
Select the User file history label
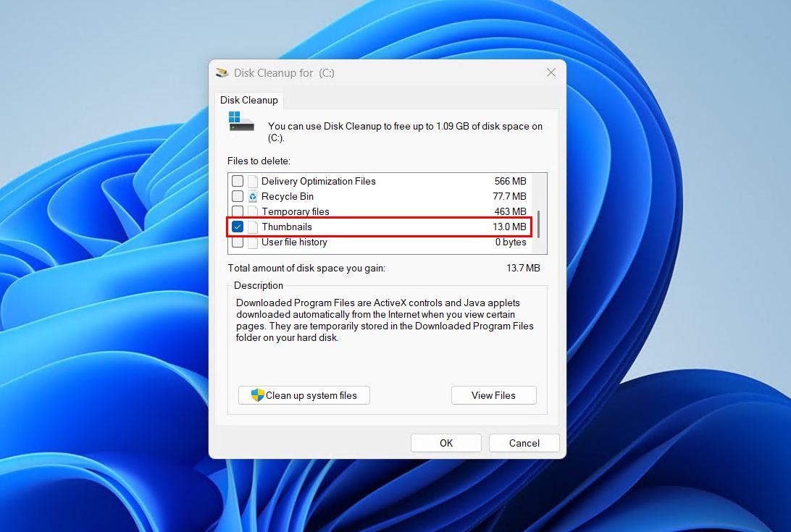click(294, 242)
